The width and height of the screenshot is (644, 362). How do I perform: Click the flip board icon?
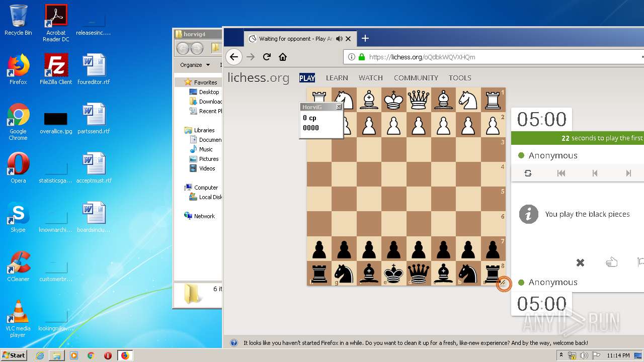[x=528, y=173]
